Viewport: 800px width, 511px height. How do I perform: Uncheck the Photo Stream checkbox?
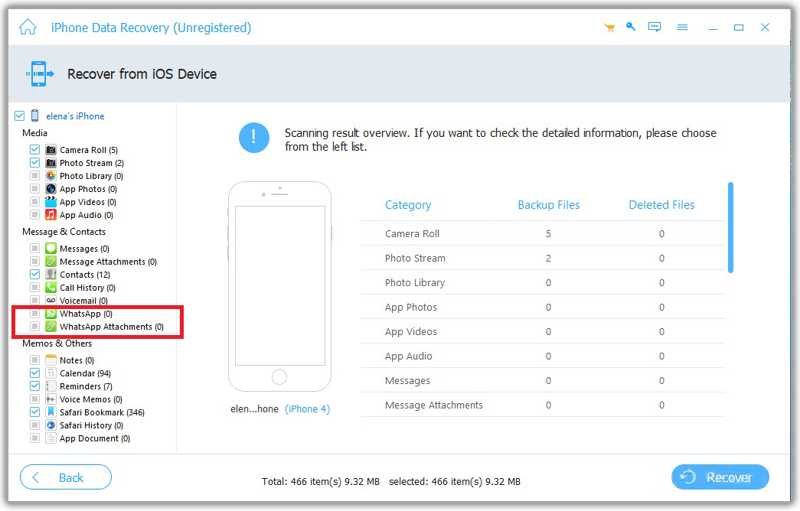tap(35, 163)
